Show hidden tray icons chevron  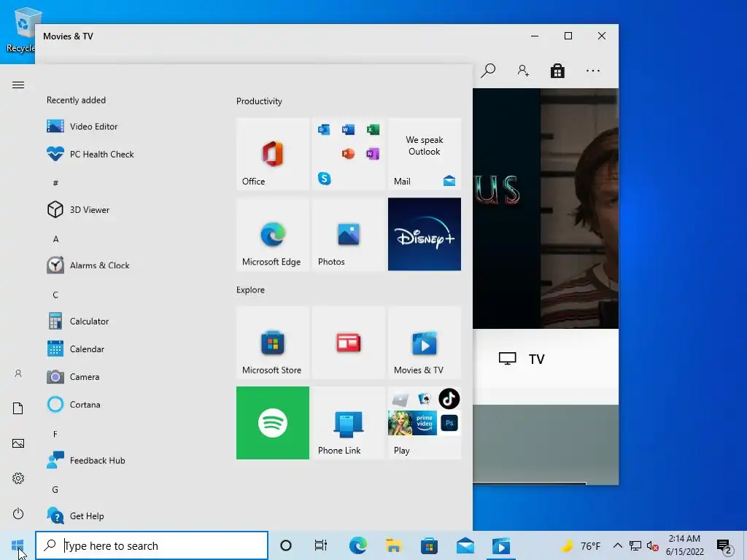click(x=617, y=545)
